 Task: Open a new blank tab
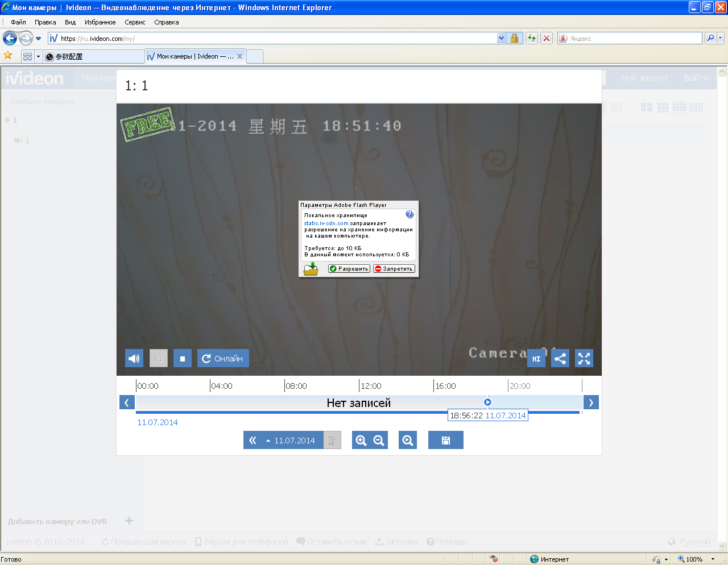click(255, 56)
